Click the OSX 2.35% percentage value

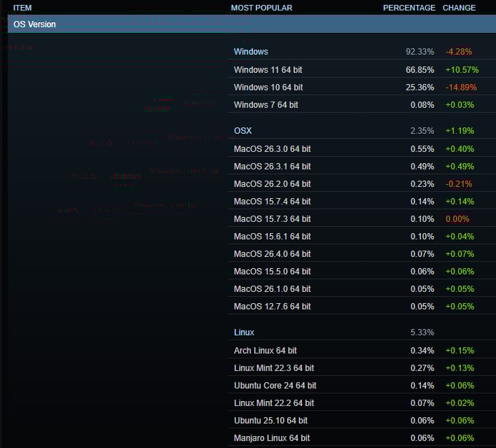coord(422,131)
